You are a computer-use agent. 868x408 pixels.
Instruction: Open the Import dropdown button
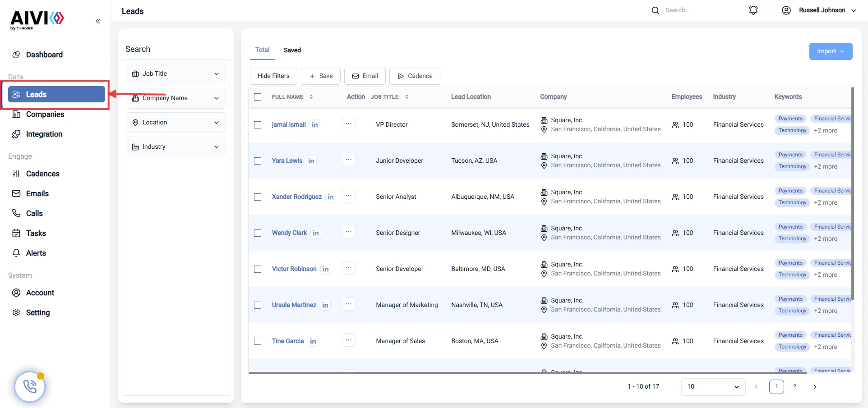[831, 51]
